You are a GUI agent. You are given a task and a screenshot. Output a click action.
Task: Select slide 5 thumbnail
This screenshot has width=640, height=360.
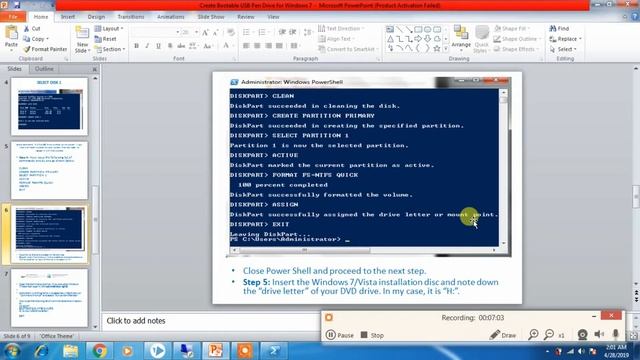point(49,170)
